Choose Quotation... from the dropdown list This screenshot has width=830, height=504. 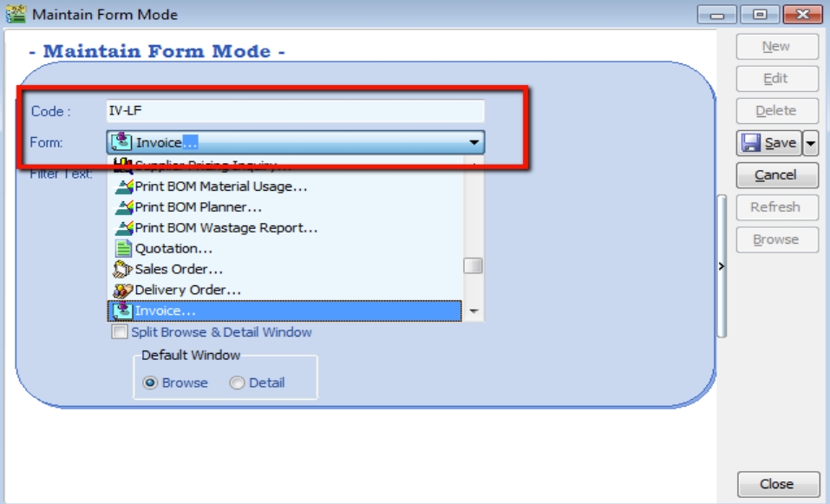coord(173,248)
